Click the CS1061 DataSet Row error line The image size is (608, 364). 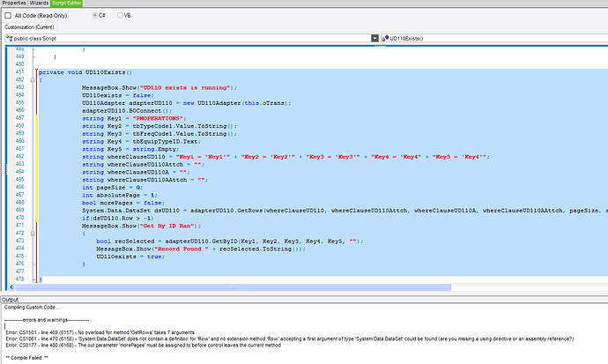[x=289, y=338]
